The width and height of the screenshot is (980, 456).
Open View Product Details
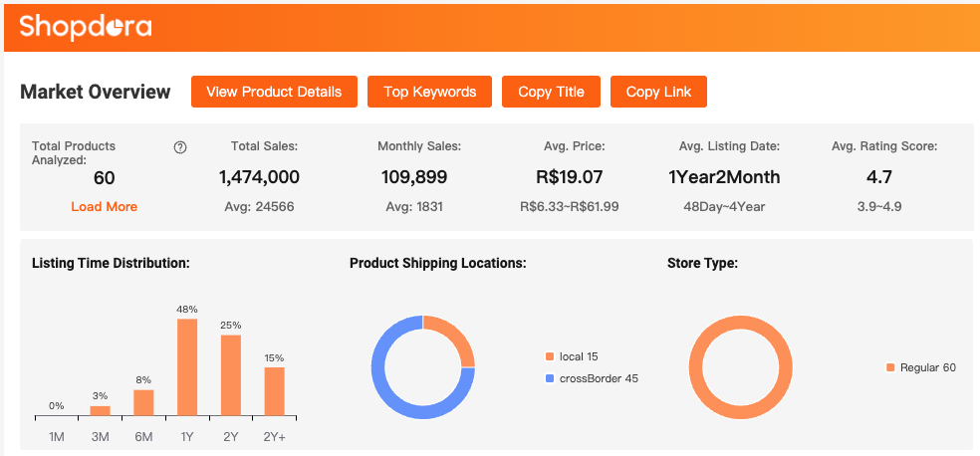point(274,92)
